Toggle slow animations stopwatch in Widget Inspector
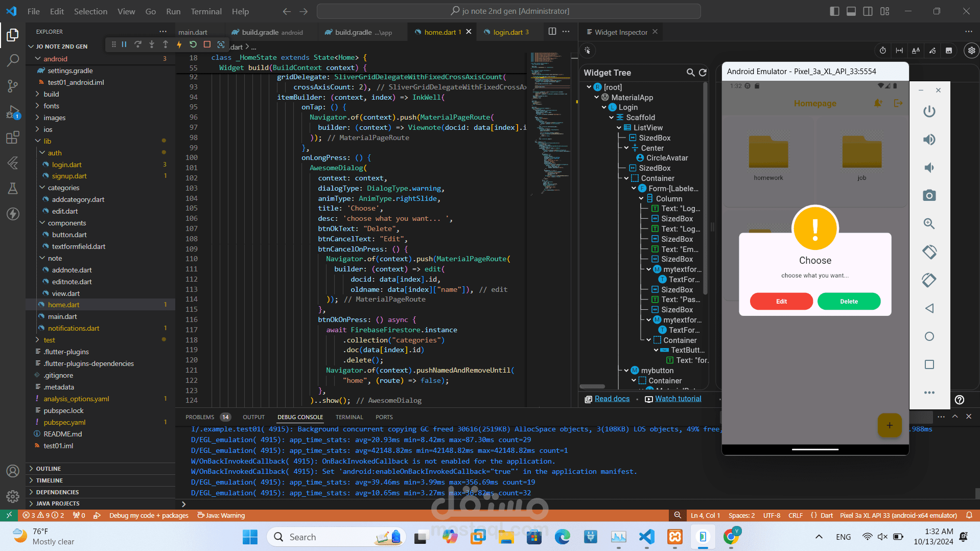Image resolution: width=980 pixels, height=551 pixels. click(x=882, y=51)
